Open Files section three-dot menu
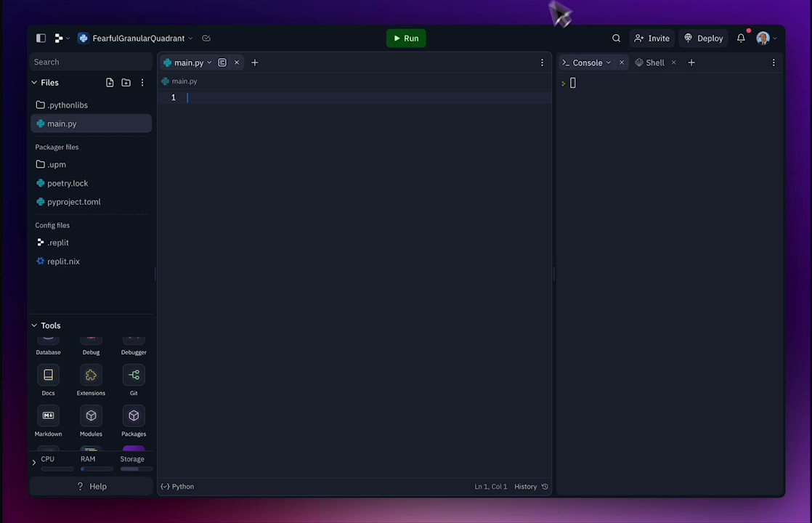The height and width of the screenshot is (523, 812). point(142,83)
